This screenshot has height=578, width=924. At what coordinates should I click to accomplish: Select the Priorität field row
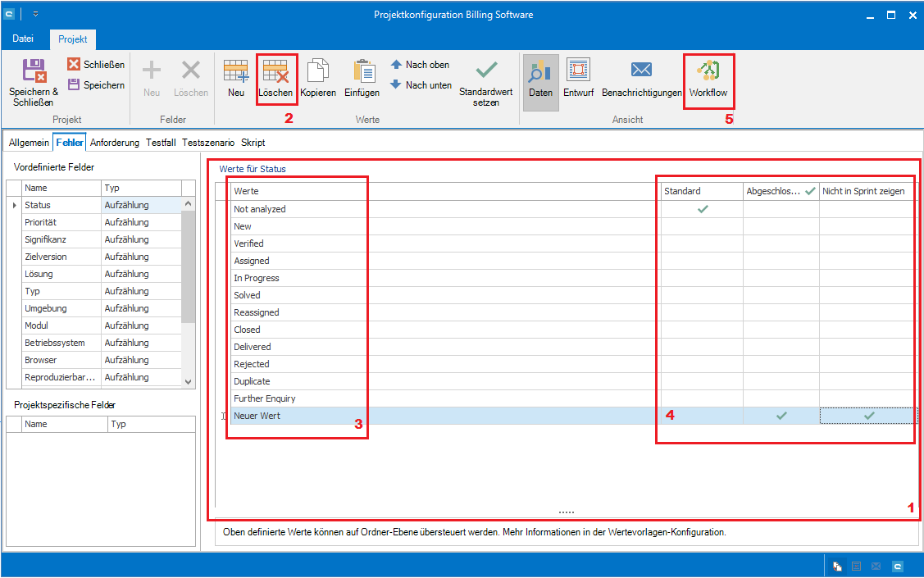41,222
